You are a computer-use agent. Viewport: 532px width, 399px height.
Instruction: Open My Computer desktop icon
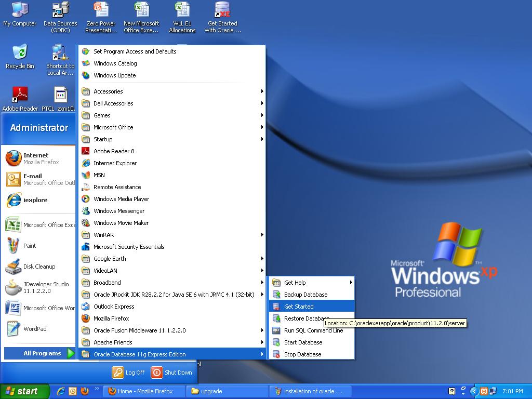(20, 14)
